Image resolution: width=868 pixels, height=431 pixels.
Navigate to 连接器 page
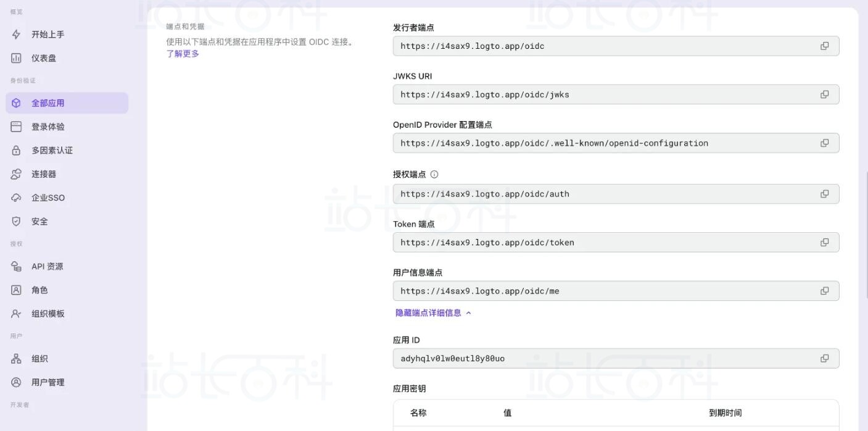[x=67, y=174]
